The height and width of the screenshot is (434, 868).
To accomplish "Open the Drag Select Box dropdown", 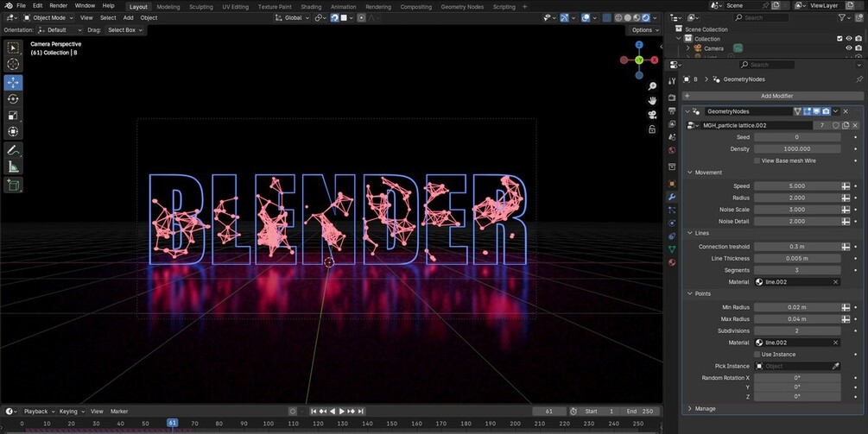I will tap(124, 30).
